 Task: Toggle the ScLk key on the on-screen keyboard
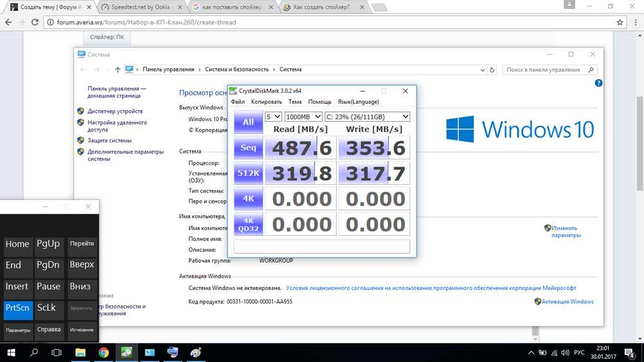pyautogui.click(x=48, y=308)
